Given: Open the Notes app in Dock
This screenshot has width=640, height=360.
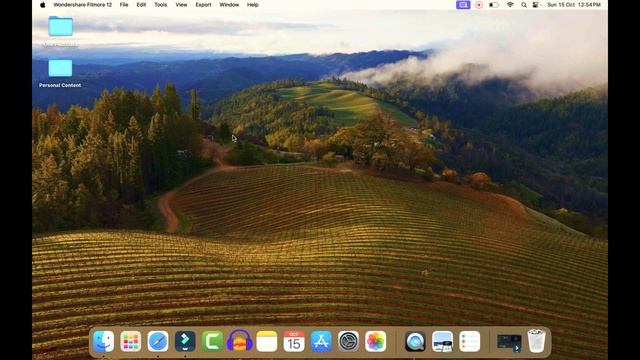Looking at the screenshot, I should coord(267,341).
